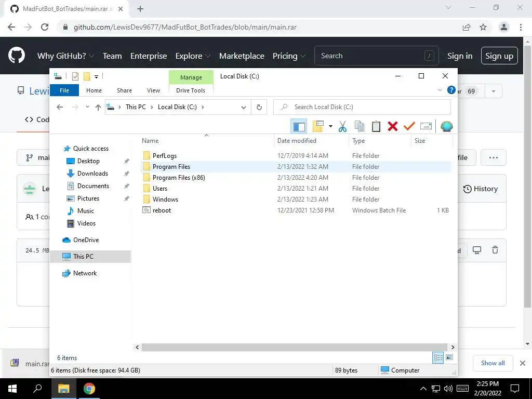Image resolution: width=532 pixels, height=399 pixels.
Task: Open Music in navigation pane
Action: [86, 211]
